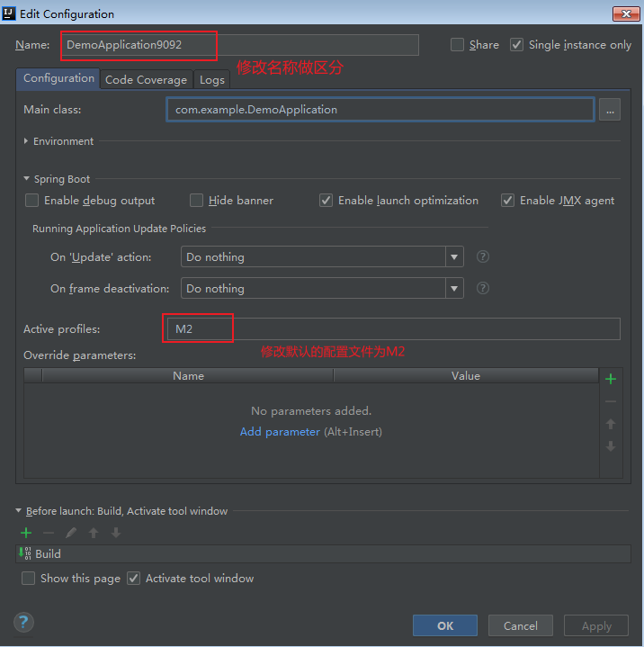Click the OK button
This screenshot has width=644, height=647.
445,625
